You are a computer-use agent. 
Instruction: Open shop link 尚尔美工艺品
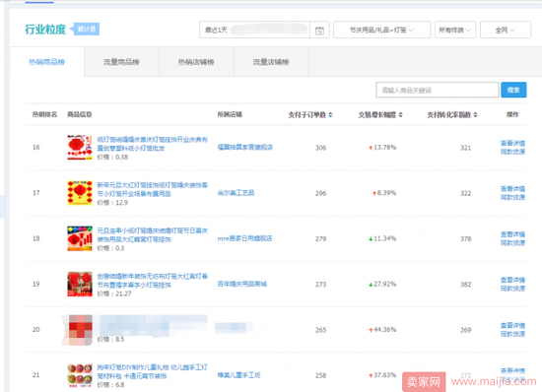[236, 193]
